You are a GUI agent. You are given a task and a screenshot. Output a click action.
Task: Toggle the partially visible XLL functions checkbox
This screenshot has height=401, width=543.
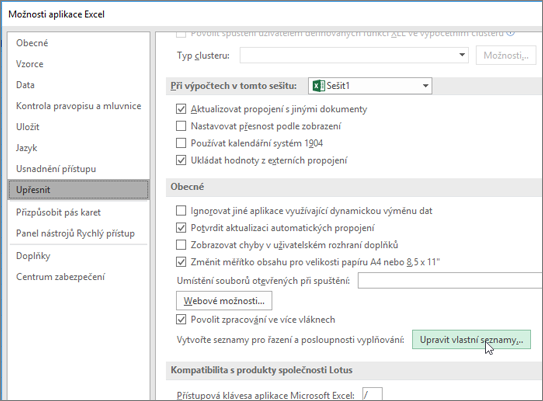click(x=181, y=34)
